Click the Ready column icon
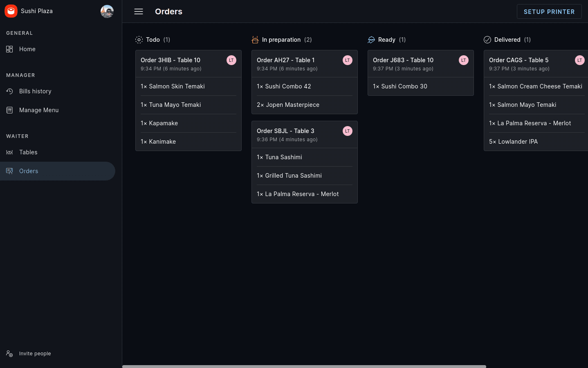Screen dimensions: 588x368 tap(371, 40)
